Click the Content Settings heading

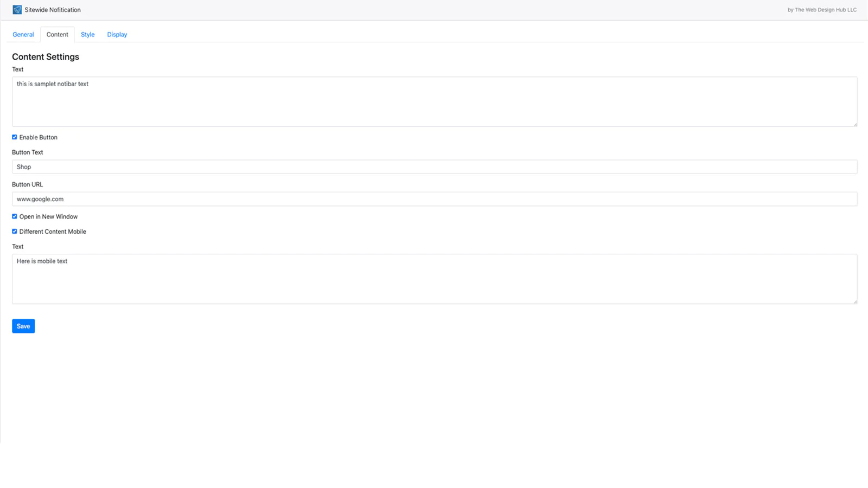point(46,57)
